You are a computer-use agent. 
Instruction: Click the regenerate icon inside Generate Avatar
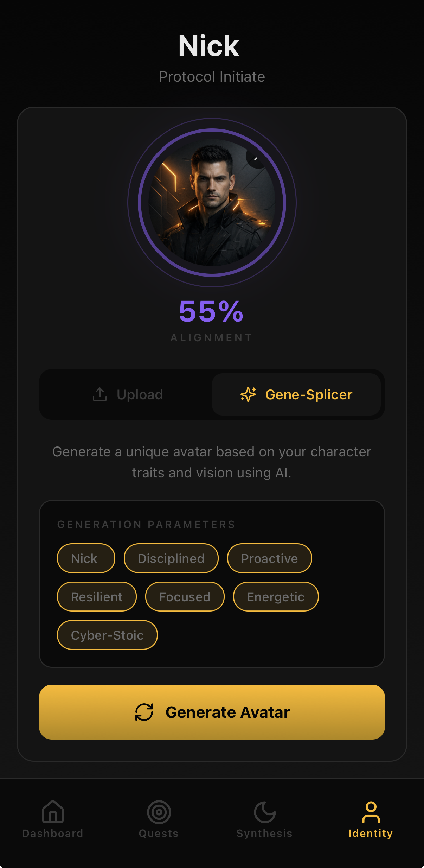pos(143,711)
